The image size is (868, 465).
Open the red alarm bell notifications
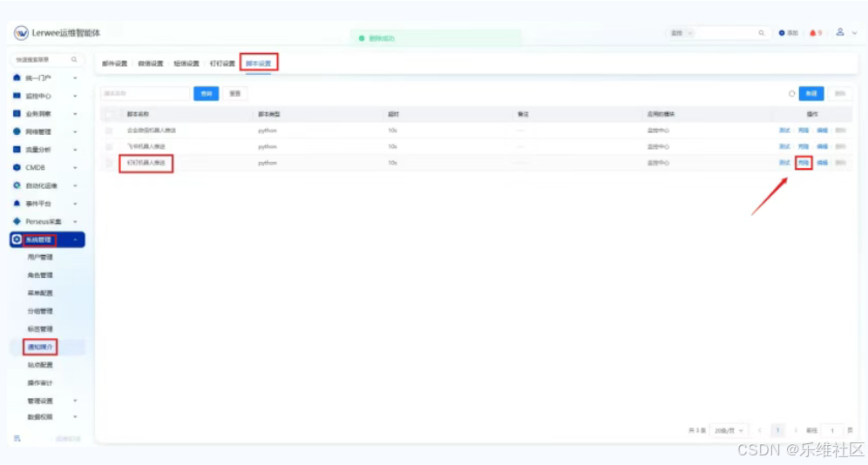click(812, 33)
